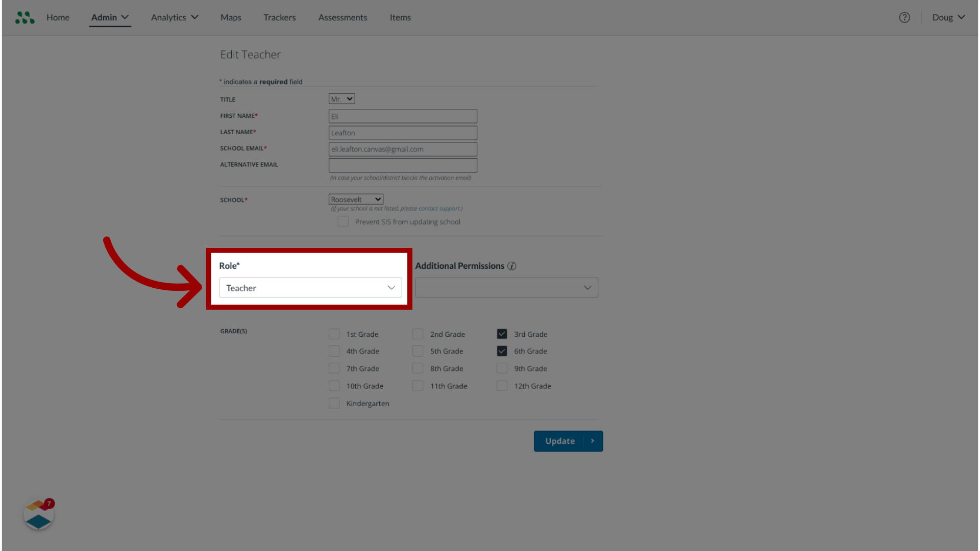
Task: Check the Kindergarten checkbox
Action: pyautogui.click(x=334, y=403)
